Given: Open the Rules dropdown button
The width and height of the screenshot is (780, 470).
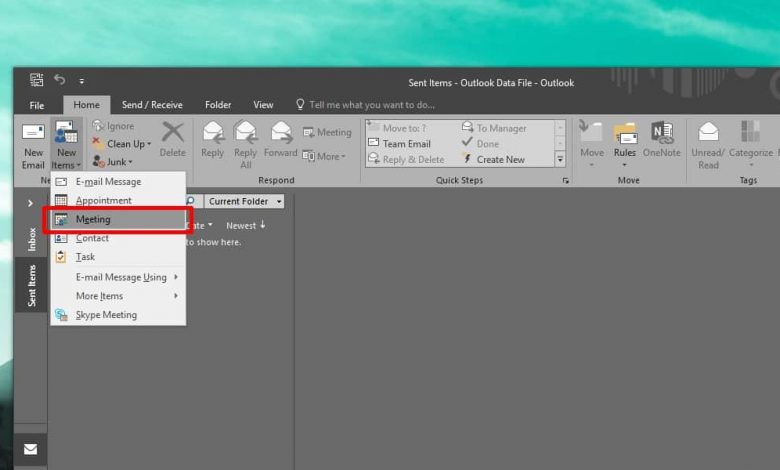Looking at the screenshot, I should pos(625,145).
